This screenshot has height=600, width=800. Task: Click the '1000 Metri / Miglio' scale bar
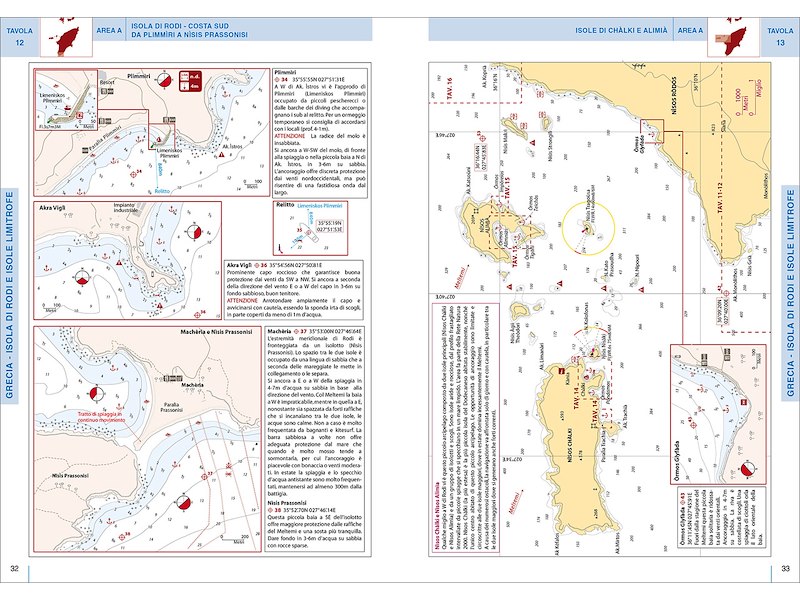tap(747, 96)
